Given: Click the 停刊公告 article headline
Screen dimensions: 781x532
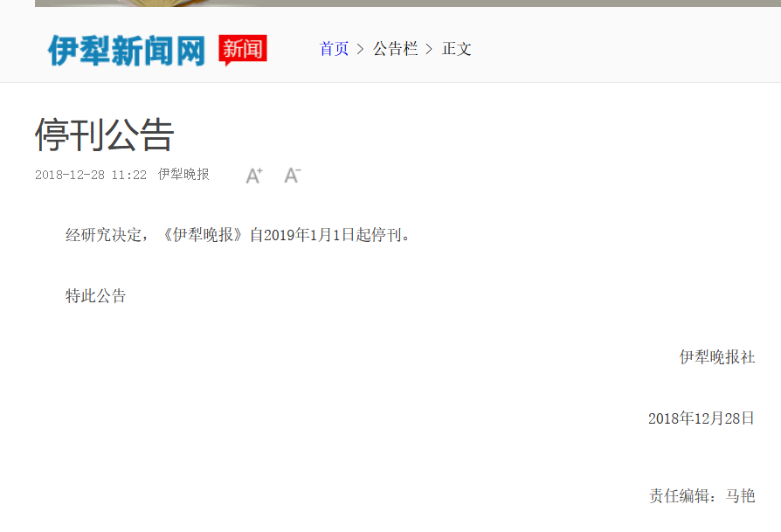Looking at the screenshot, I should (105, 135).
